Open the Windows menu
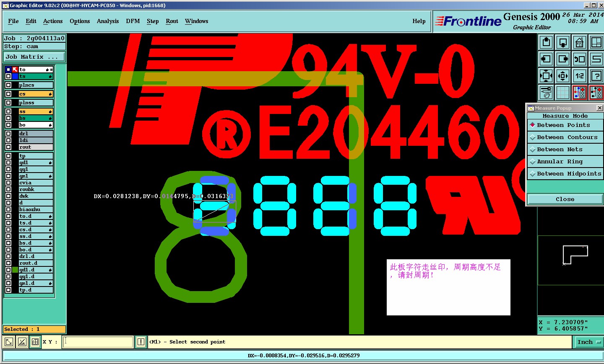This screenshot has width=604, height=364. click(197, 21)
